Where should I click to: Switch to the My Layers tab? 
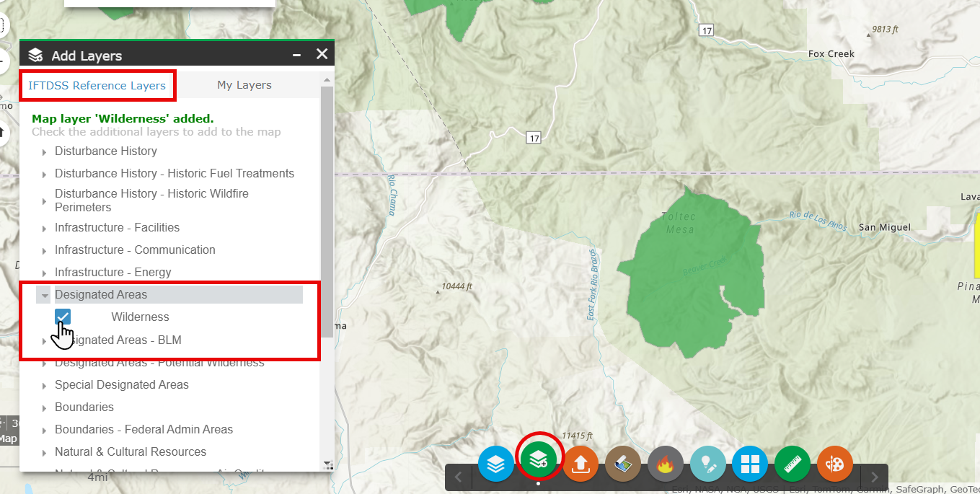pyautogui.click(x=244, y=84)
